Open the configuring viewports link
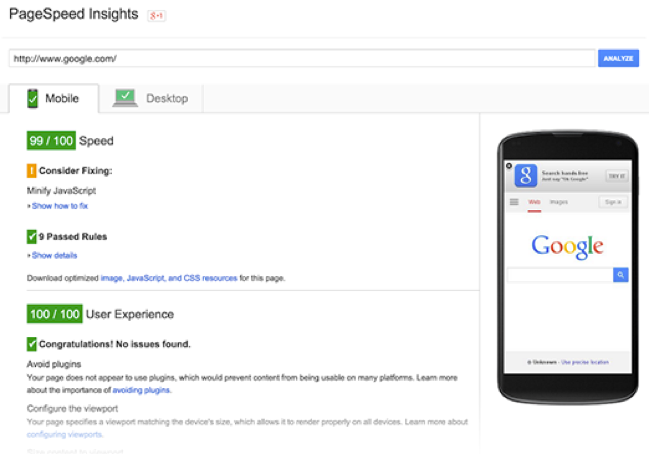The image size is (649, 454). [64, 435]
